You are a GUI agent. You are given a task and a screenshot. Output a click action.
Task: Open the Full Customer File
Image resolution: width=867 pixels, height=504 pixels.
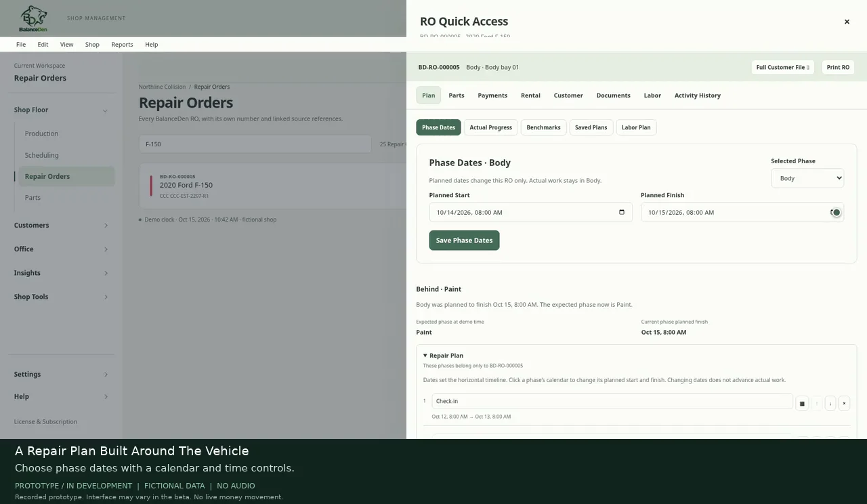[x=782, y=67]
